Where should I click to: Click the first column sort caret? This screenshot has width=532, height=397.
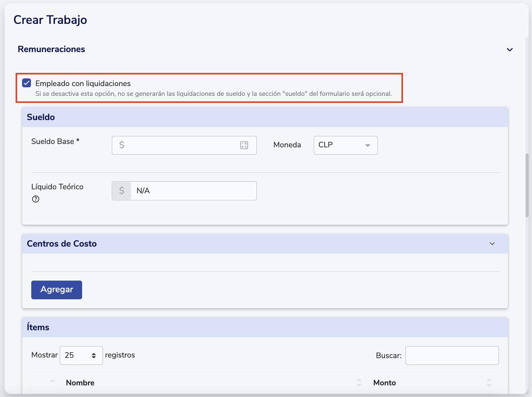[52, 381]
